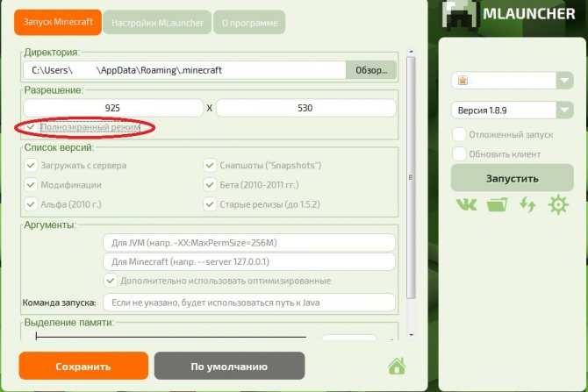
Task: Toggle the Модификации checkbox
Action: [31, 185]
